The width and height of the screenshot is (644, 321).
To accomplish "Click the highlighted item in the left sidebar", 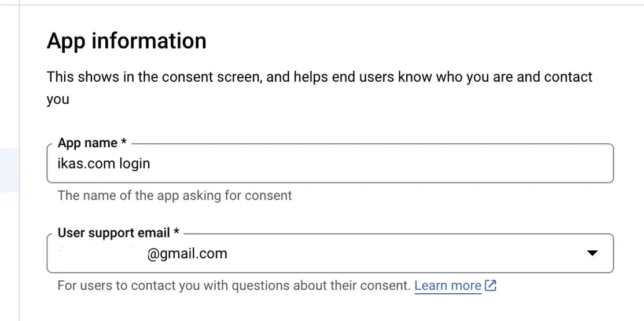I will [x=9, y=170].
